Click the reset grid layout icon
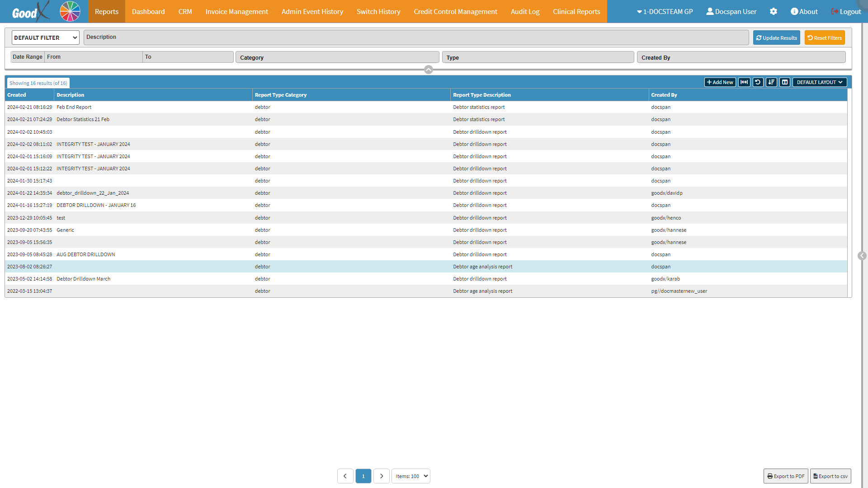 tap(758, 82)
